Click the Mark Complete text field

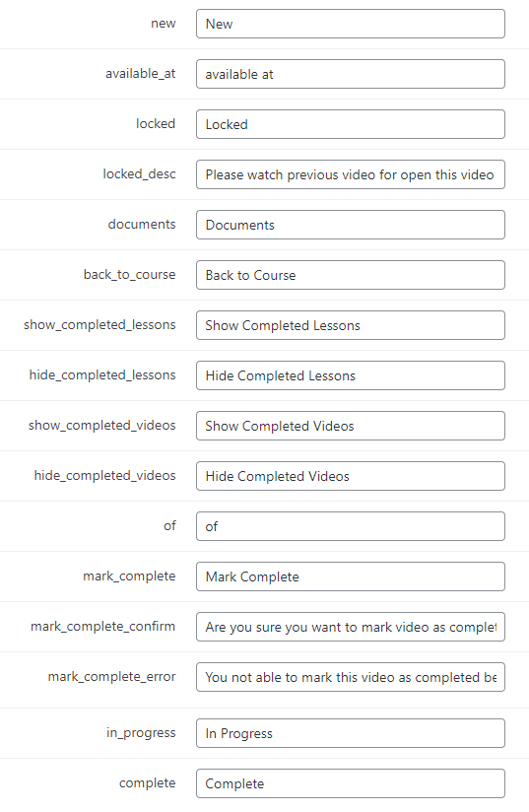[x=351, y=576]
